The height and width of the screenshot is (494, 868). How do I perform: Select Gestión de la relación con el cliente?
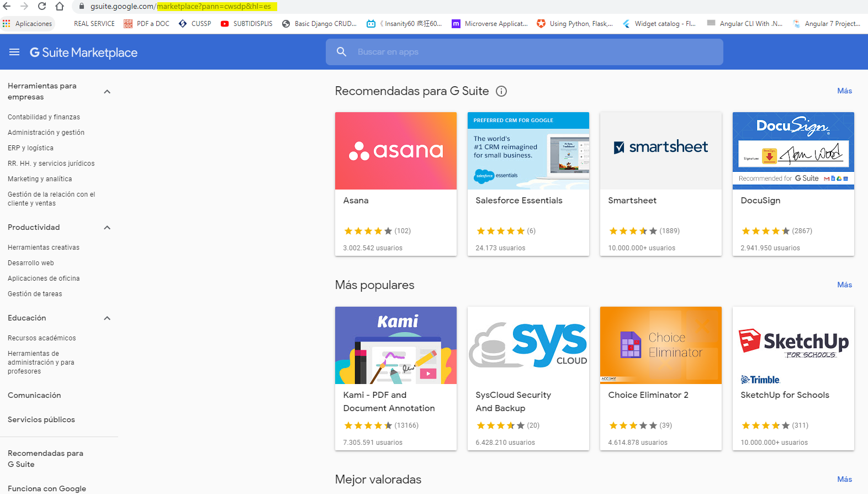coord(51,199)
